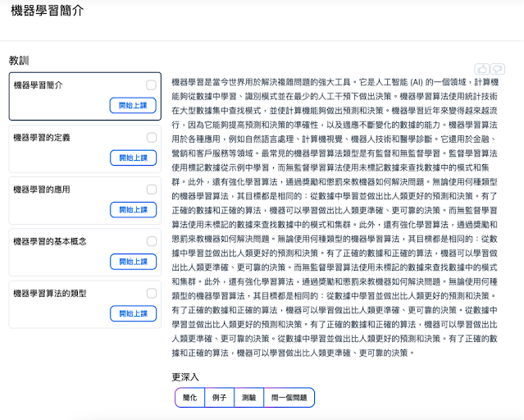The height and width of the screenshot is (420, 524).
Task: Click the thumbs up feedback icon
Action: point(482,69)
